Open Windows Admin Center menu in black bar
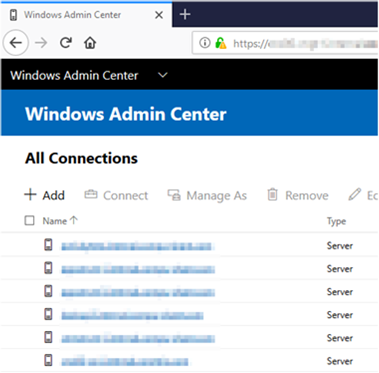The height and width of the screenshot is (373, 379). click(x=74, y=75)
